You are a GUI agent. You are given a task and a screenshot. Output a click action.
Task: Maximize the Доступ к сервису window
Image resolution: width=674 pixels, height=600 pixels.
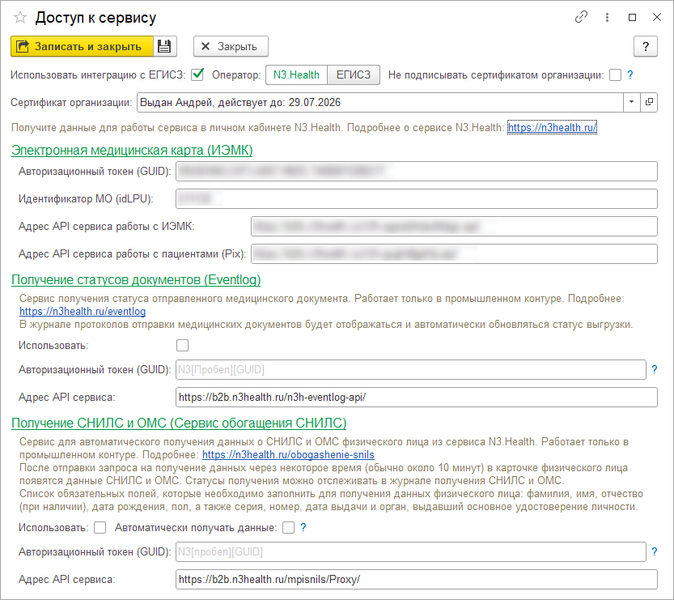click(x=632, y=17)
